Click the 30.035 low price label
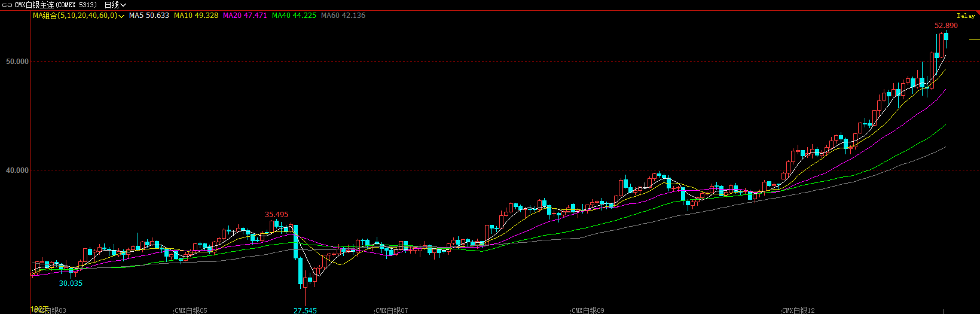Image resolution: width=980 pixels, height=314 pixels. coord(71,283)
